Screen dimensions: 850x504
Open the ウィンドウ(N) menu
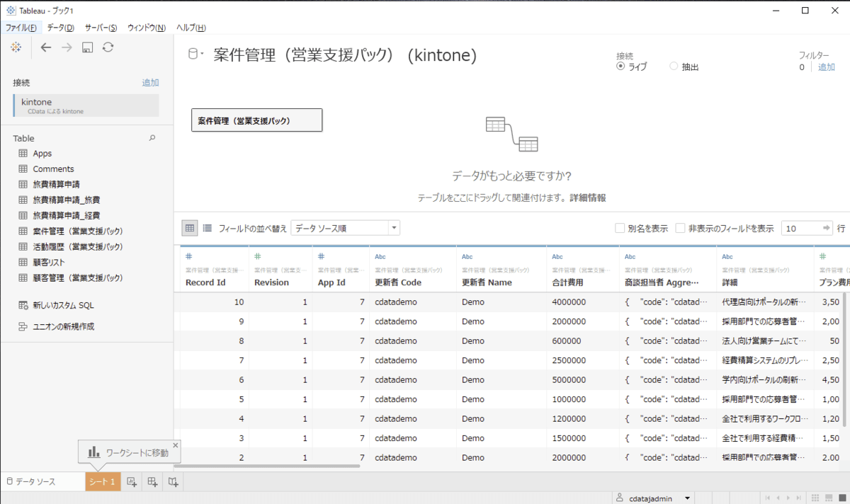point(146,28)
